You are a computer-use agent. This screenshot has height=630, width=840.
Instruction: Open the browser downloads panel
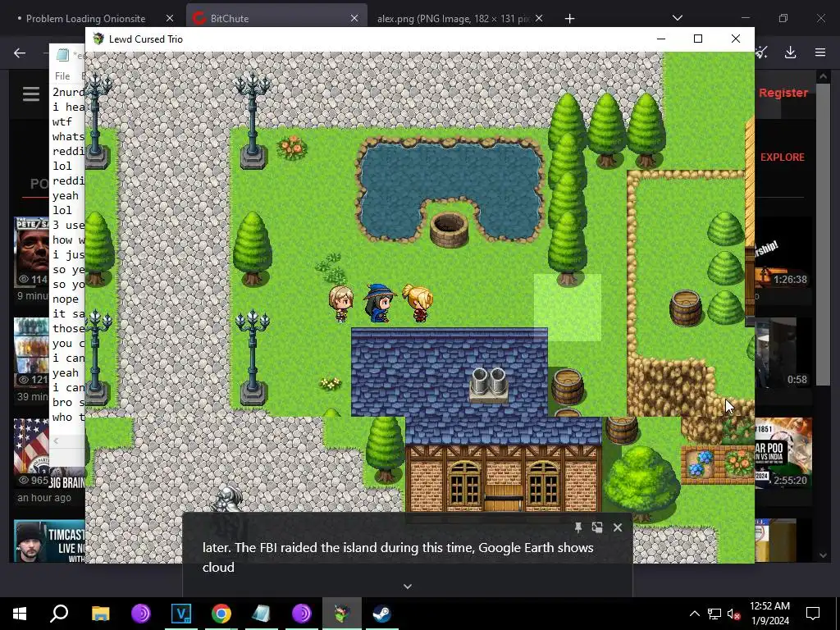coord(790,52)
